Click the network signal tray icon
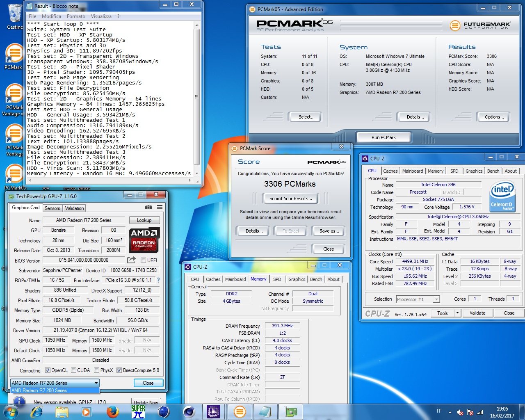 (480, 412)
